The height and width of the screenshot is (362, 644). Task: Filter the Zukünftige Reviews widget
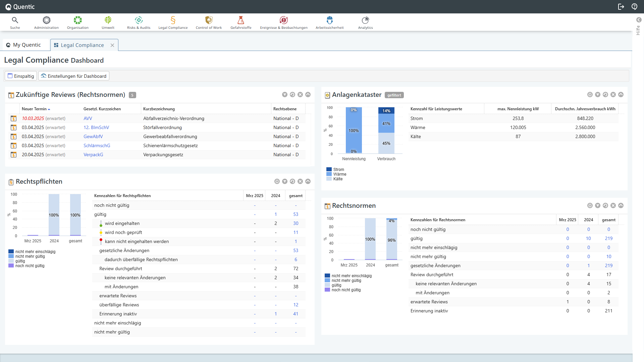click(285, 95)
